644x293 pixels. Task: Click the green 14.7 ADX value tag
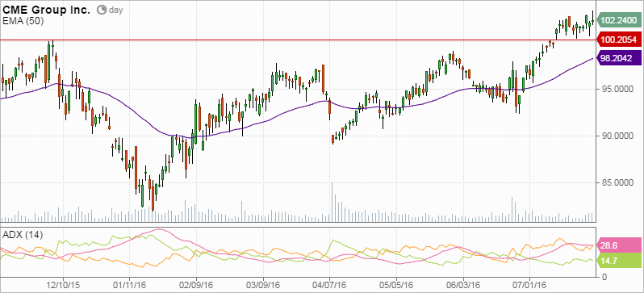[619, 260]
